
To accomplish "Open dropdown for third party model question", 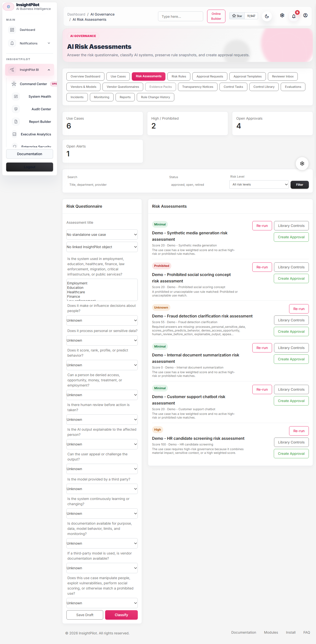I will coord(102,489).
